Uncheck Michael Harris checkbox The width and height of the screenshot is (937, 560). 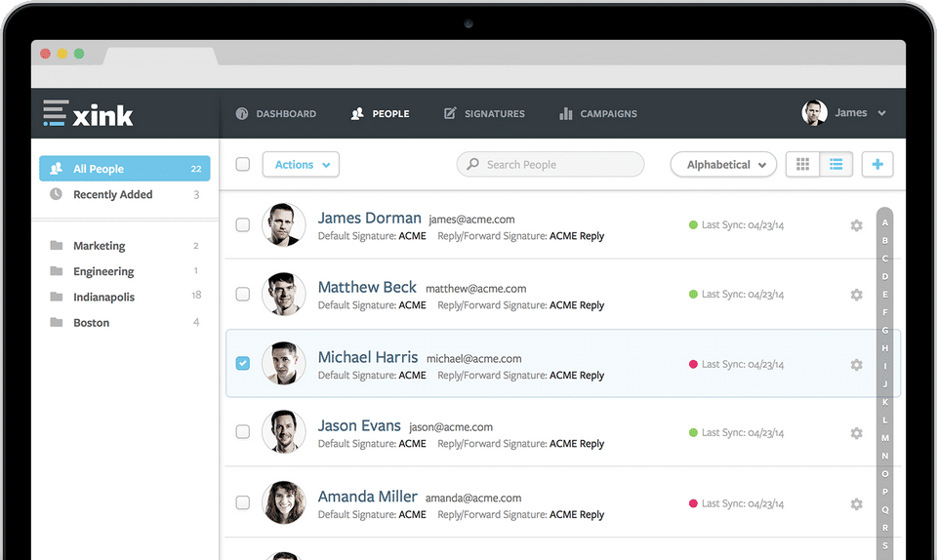[x=243, y=363]
